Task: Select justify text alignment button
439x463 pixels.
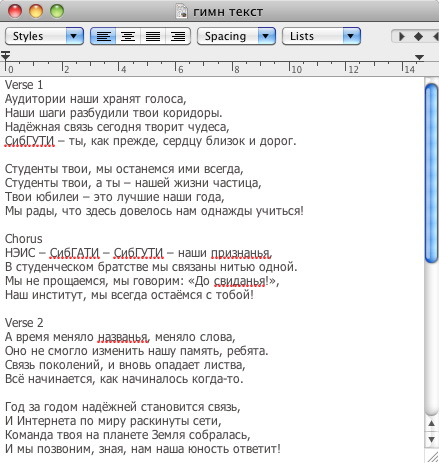Action: 153,36
